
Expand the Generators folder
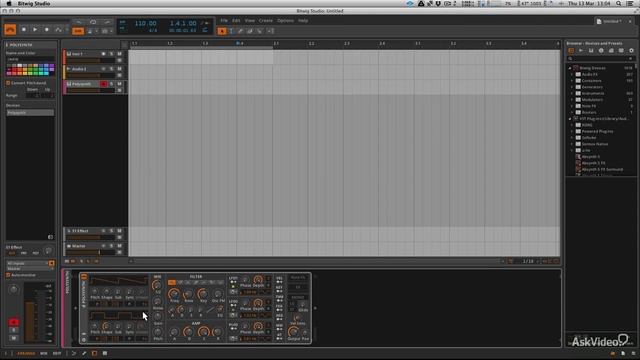(572, 87)
